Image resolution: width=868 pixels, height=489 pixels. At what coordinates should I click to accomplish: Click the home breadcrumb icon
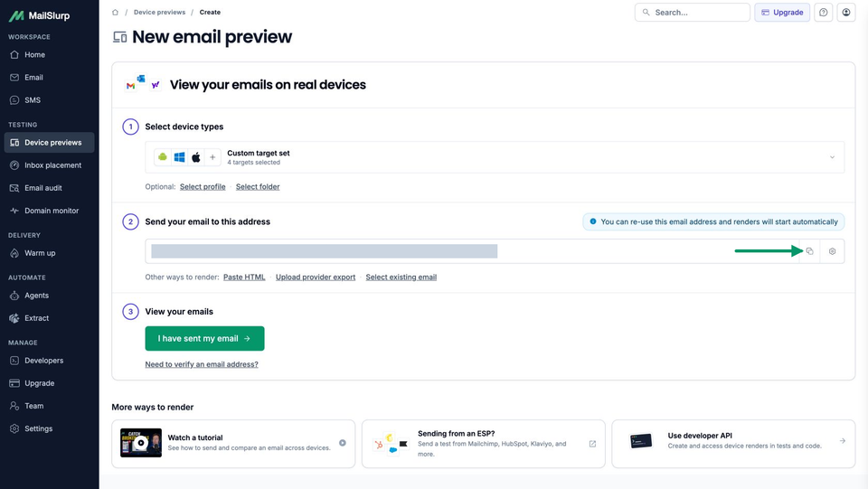pyautogui.click(x=115, y=12)
